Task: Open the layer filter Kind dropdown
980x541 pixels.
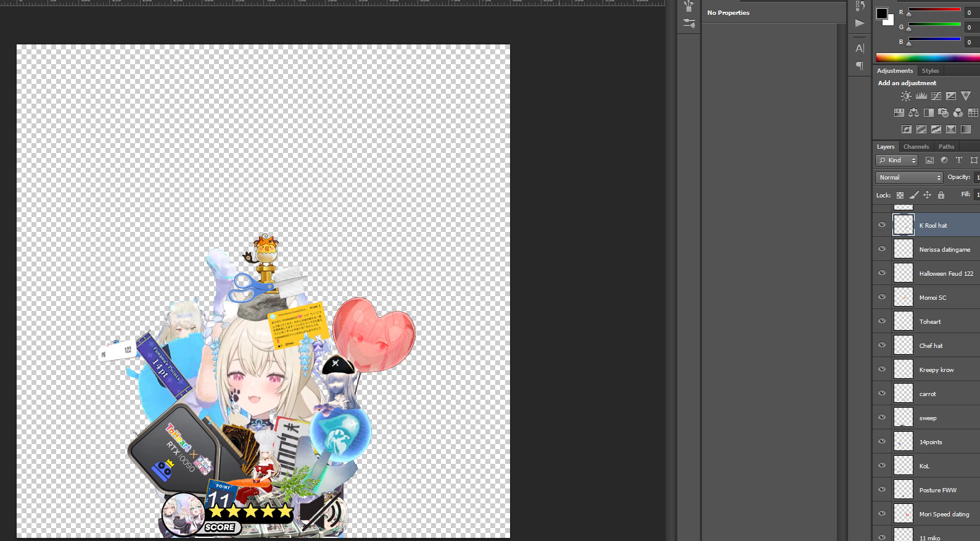Action: 897,160
